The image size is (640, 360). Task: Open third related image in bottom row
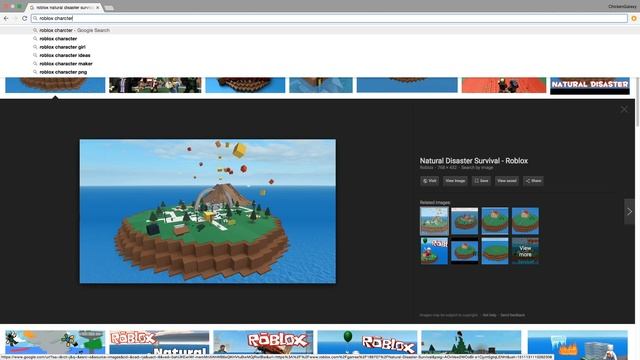[495, 251]
